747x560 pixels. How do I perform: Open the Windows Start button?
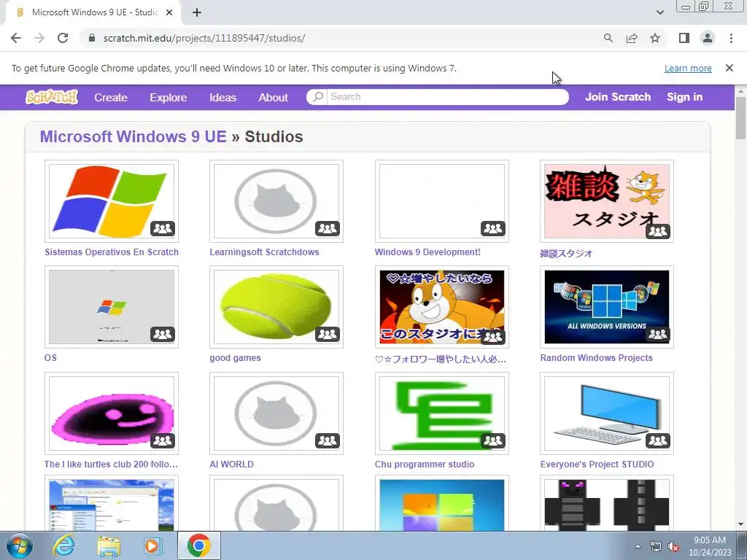pos(19,545)
